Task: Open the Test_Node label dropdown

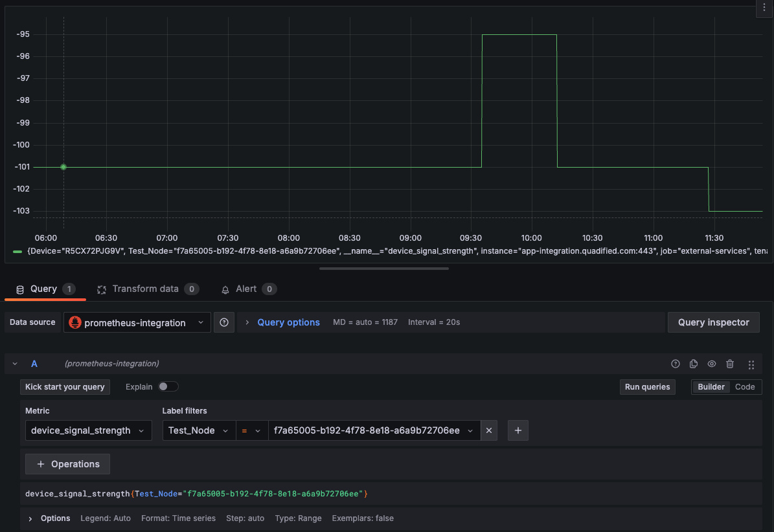Action: pos(199,430)
